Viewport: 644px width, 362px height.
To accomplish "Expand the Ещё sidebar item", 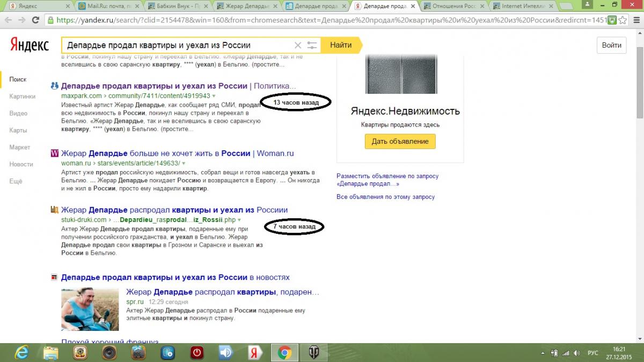I will pos(16,181).
